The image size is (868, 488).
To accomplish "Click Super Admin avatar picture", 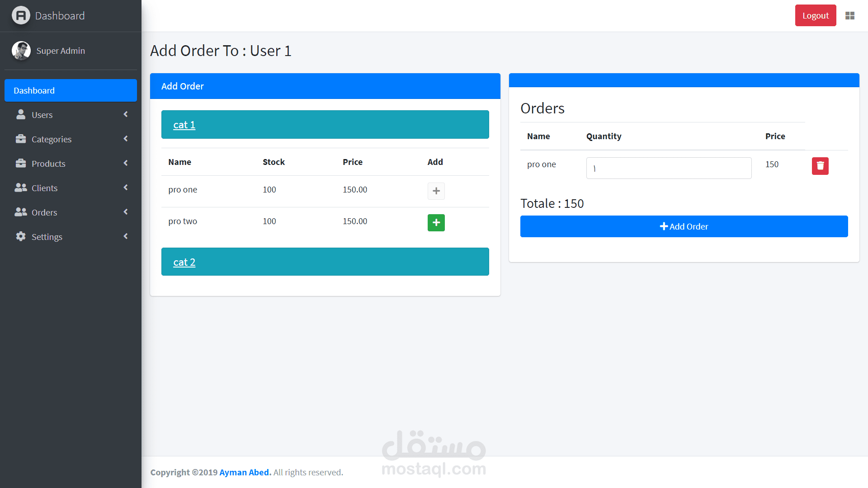I will (x=21, y=51).
